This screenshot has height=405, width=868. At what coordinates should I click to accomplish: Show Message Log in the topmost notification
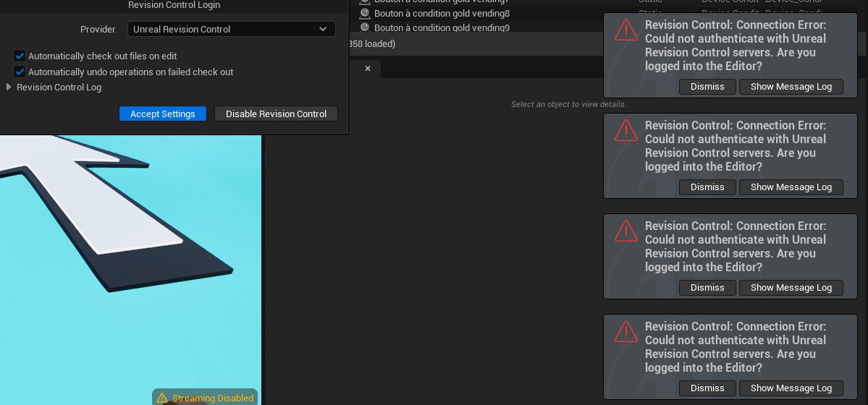(791, 87)
